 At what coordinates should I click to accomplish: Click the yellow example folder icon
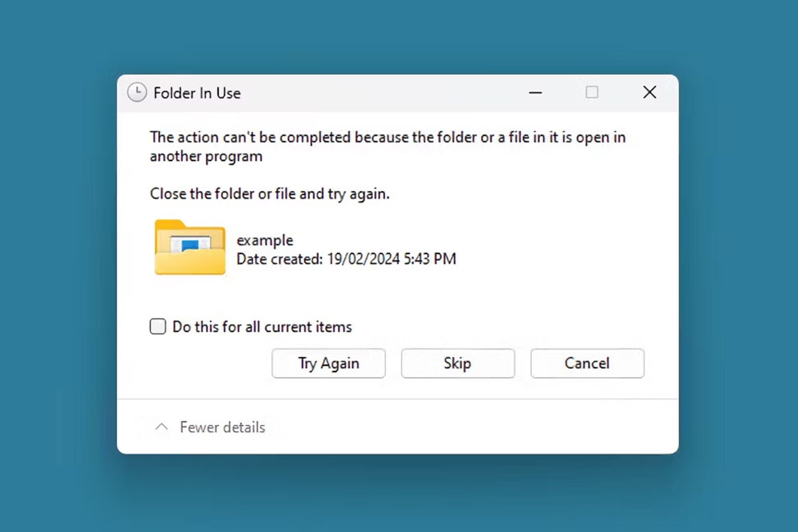click(x=190, y=247)
